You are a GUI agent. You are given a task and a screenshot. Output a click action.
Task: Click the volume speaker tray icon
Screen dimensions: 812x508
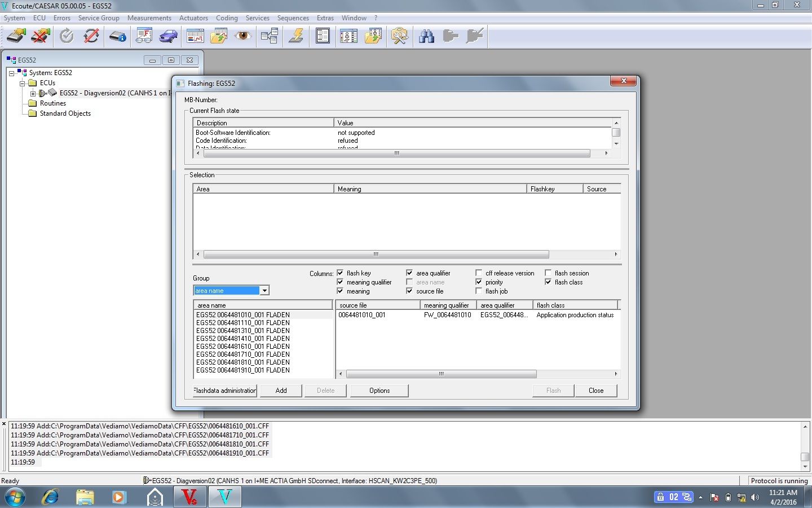pyautogui.click(x=755, y=497)
